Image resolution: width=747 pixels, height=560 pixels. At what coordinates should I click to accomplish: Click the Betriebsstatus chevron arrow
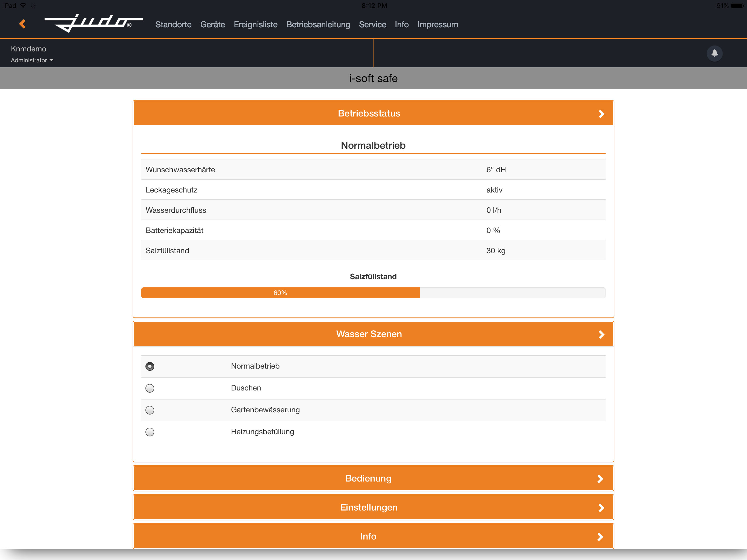click(x=601, y=114)
